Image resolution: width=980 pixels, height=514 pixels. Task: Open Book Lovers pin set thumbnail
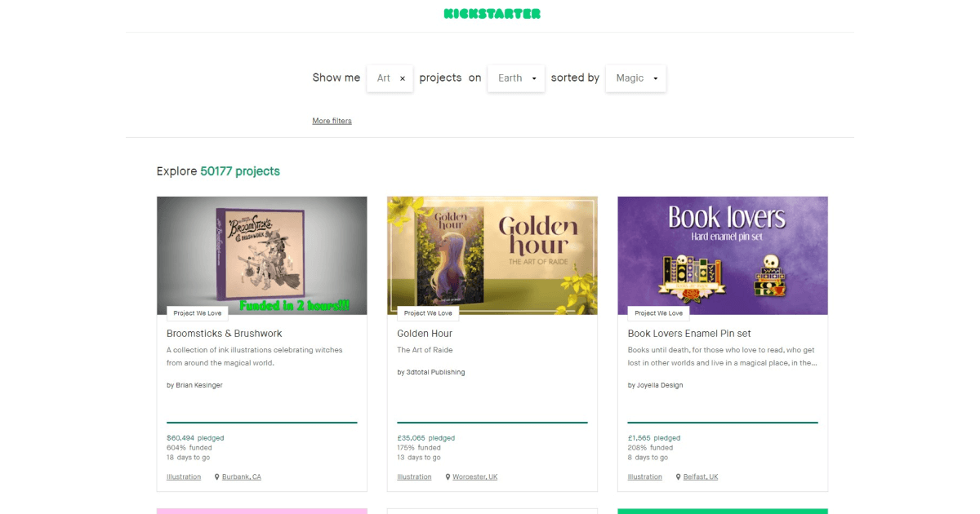[x=723, y=255]
